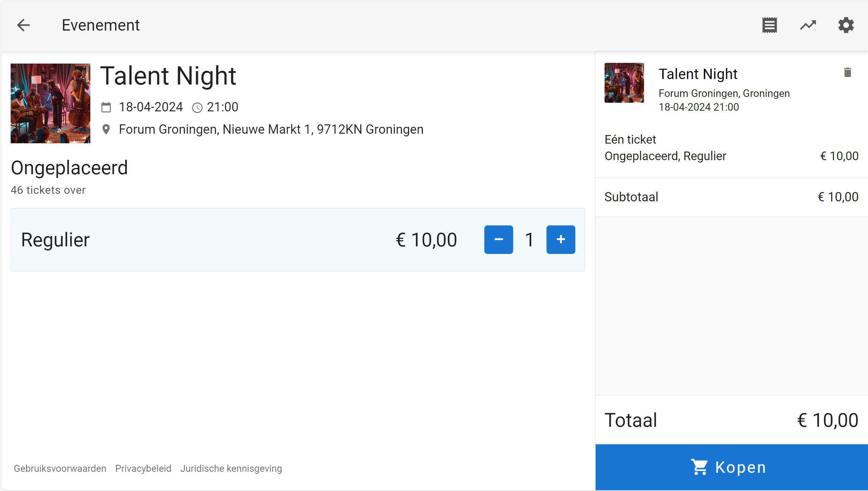Open the statistics trend chart icon
The image size is (868, 491).
point(808,25)
